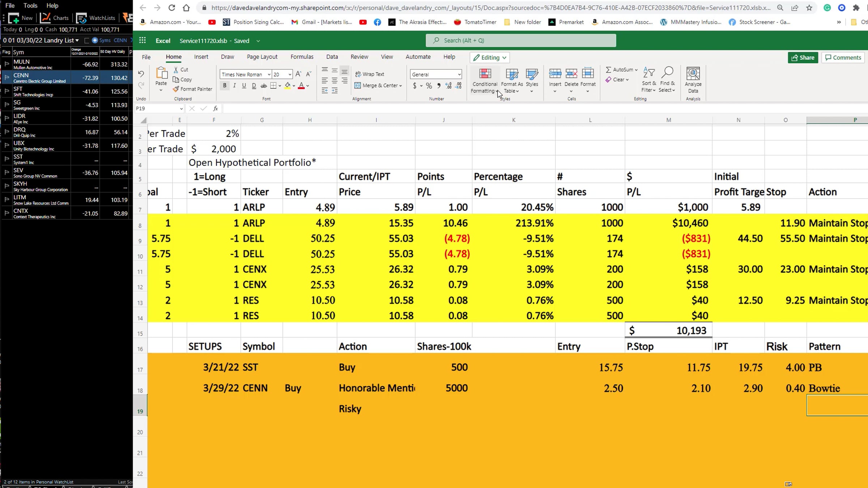
Task: Open the TomatoTimer bookmark
Action: coord(475,22)
